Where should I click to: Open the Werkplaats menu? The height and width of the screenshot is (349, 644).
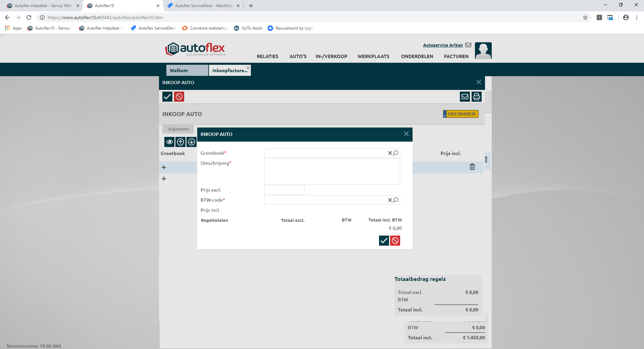coord(373,56)
